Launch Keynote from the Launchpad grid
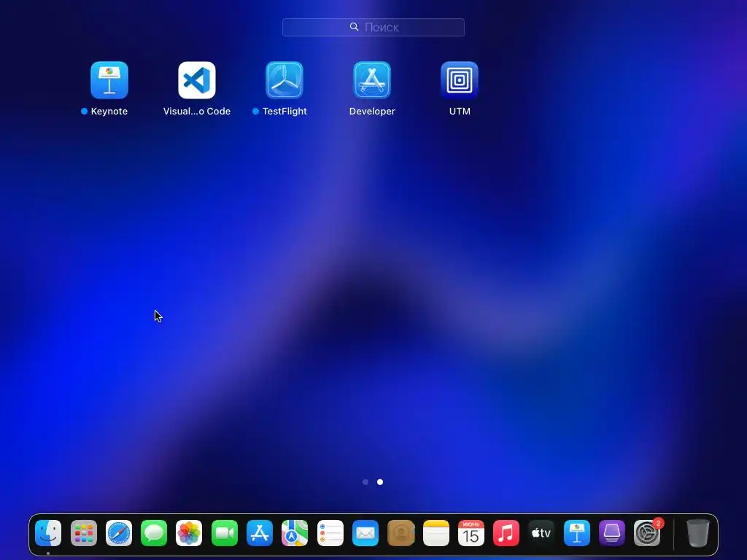Screen dimensions: 747x560 [109, 80]
